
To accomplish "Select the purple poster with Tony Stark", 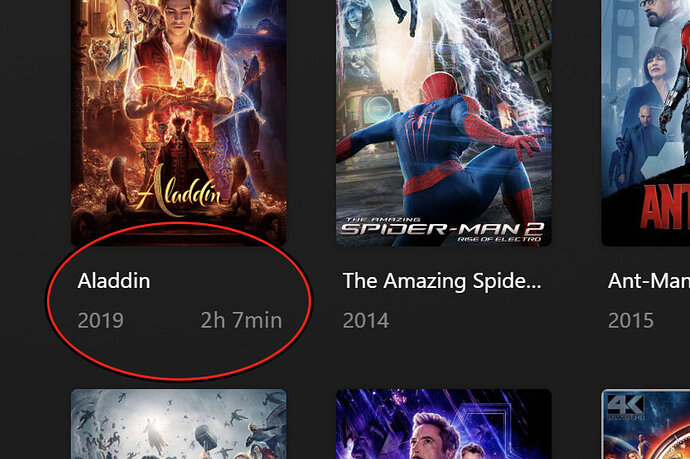I will pyautogui.click(x=444, y=424).
